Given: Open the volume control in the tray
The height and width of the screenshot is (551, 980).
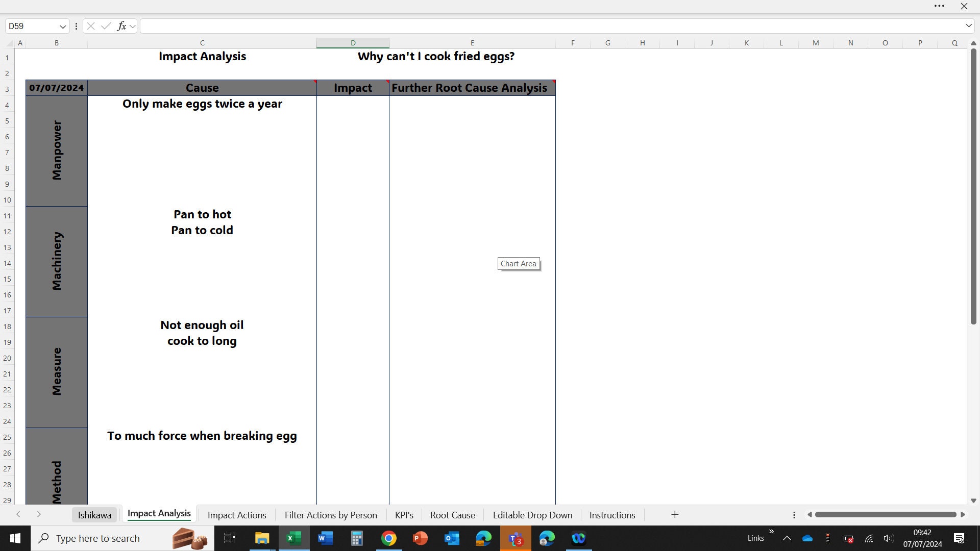Looking at the screenshot, I should [x=888, y=538].
